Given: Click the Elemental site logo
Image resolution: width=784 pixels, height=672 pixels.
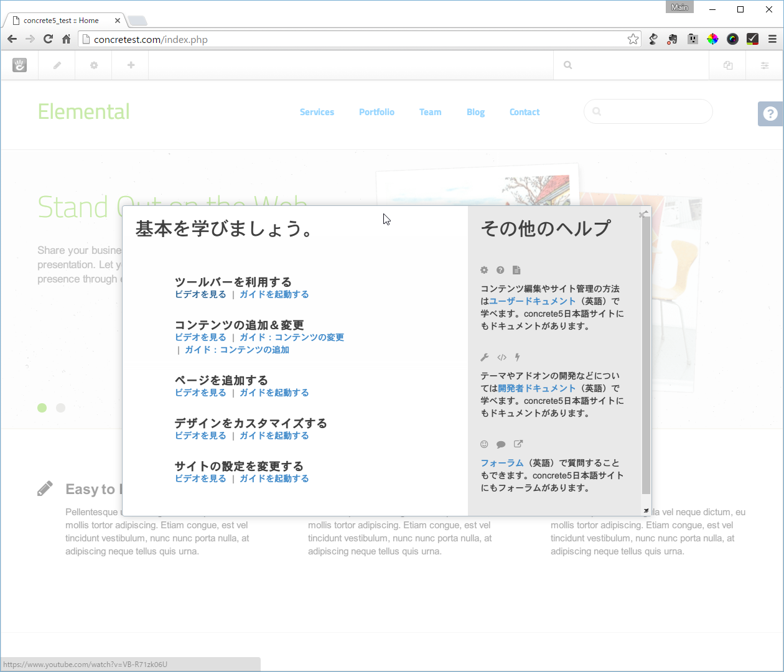Looking at the screenshot, I should pos(84,112).
